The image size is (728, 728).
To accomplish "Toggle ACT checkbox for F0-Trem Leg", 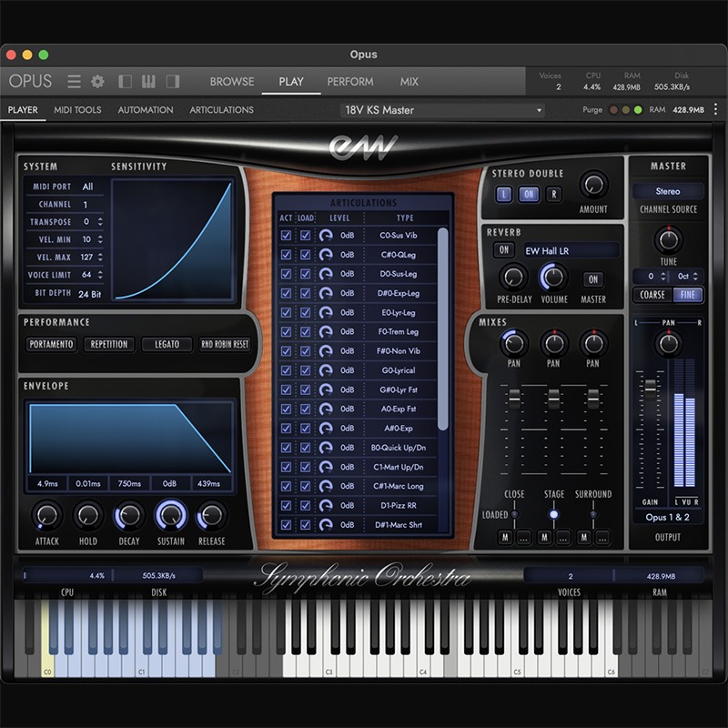I will [286, 331].
